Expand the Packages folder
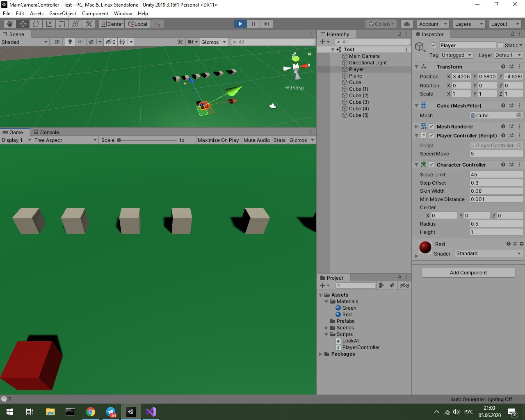The image size is (525, 420). coord(321,354)
